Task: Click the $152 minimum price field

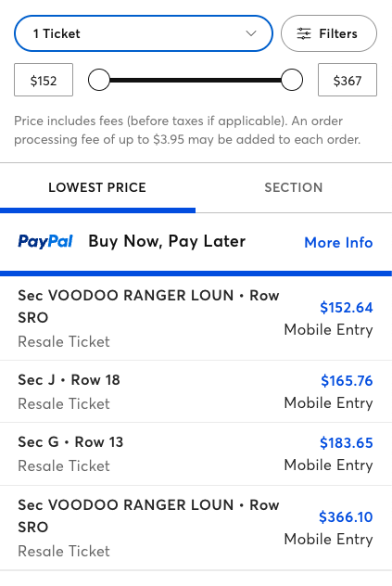Action: [44, 80]
